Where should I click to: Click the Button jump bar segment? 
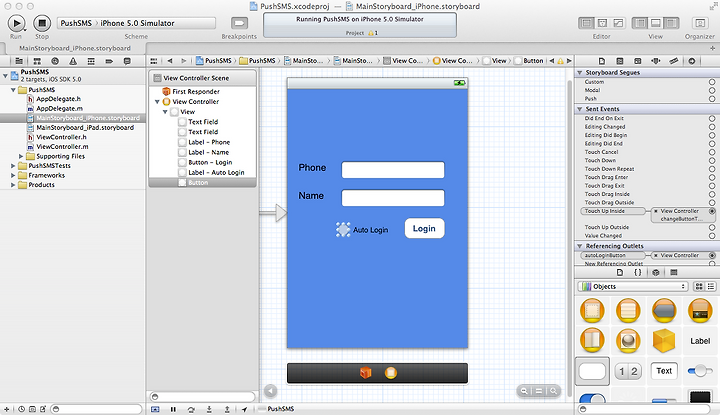[x=529, y=61]
